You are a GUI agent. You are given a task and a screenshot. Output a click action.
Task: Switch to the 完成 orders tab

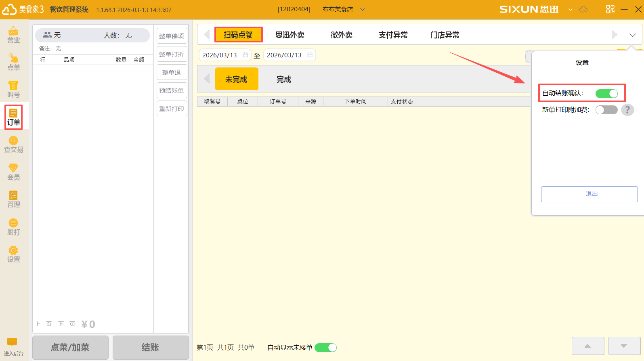(x=283, y=80)
